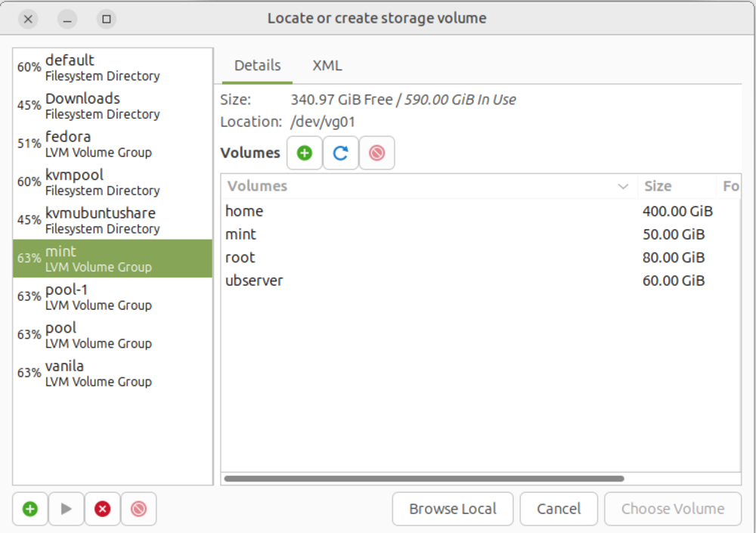Select the home volume row
Screen dimensions: 756x533
[x=244, y=212]
